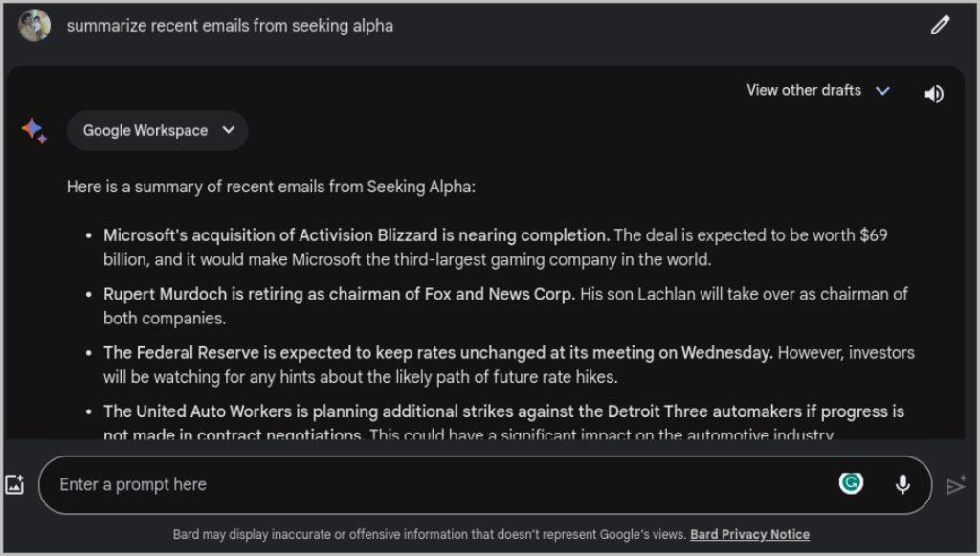Click the prompt text about seeking alpha
This screenshot has width=980, height=556.
click(230, 26)
